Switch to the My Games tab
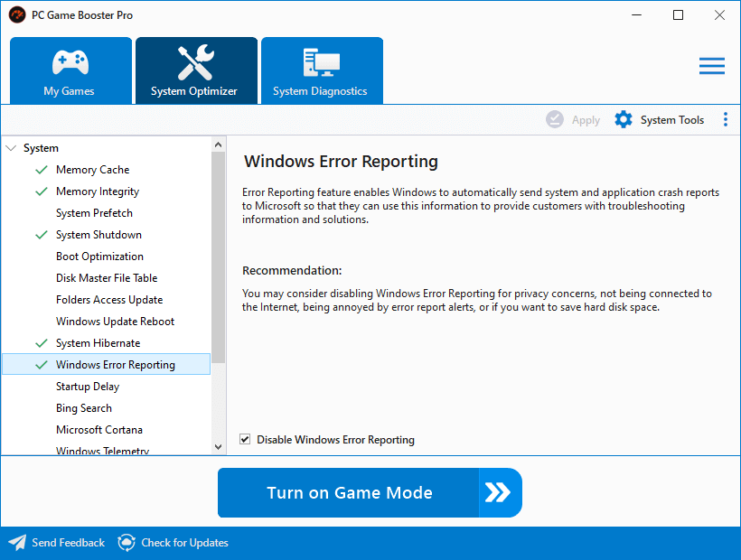Image resolution: width=741 pixels, height=560 pixels. (70, 89)
